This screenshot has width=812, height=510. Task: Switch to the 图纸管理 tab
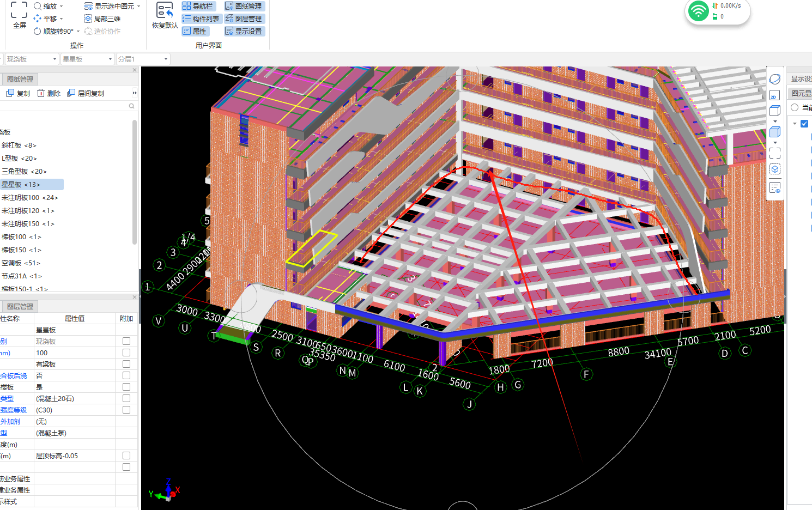point(20,79)
